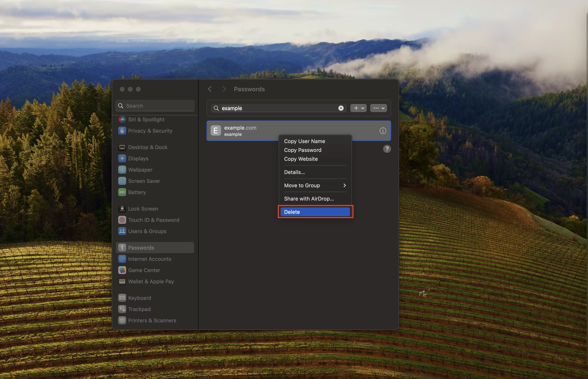The image size is (588, 379).
Task: Click the Passwords sidebar icon
Action: coord(122,247)
